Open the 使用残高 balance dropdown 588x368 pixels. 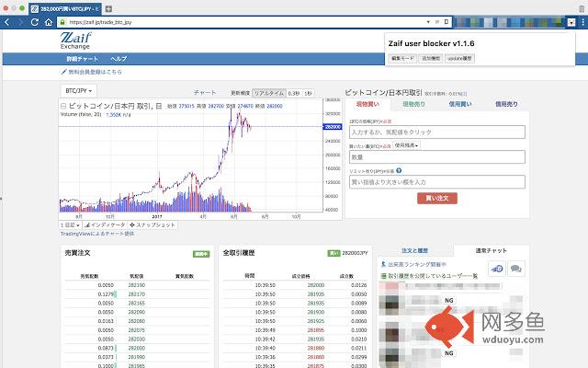(406, 145)
